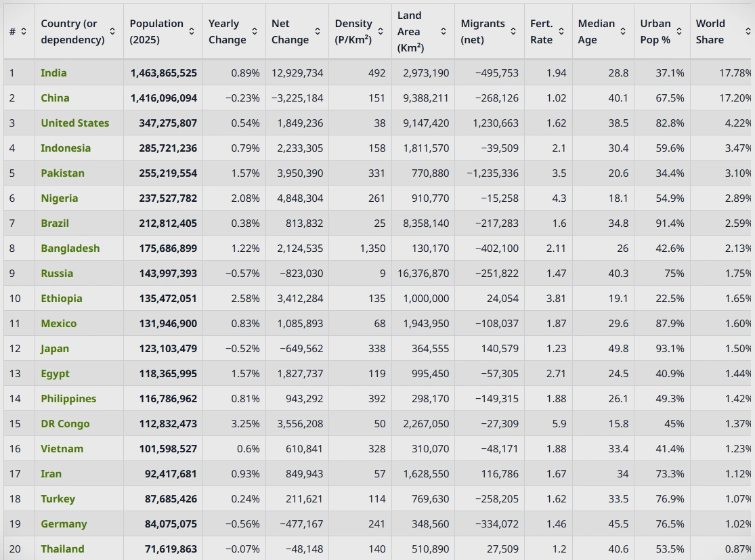
Task: Open the India country link
Action: click(x=53, y=72)
